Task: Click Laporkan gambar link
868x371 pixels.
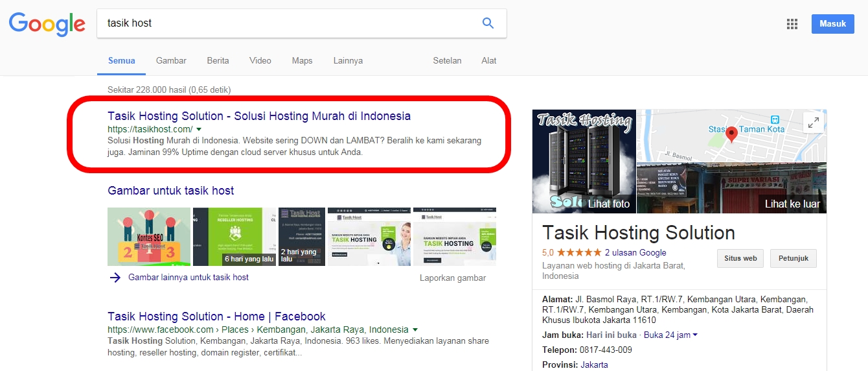Action: (x=453, y=278)
